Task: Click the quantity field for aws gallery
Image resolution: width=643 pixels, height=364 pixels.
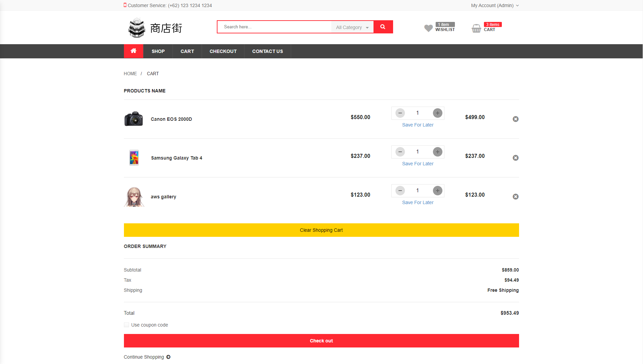Action: 418,191
